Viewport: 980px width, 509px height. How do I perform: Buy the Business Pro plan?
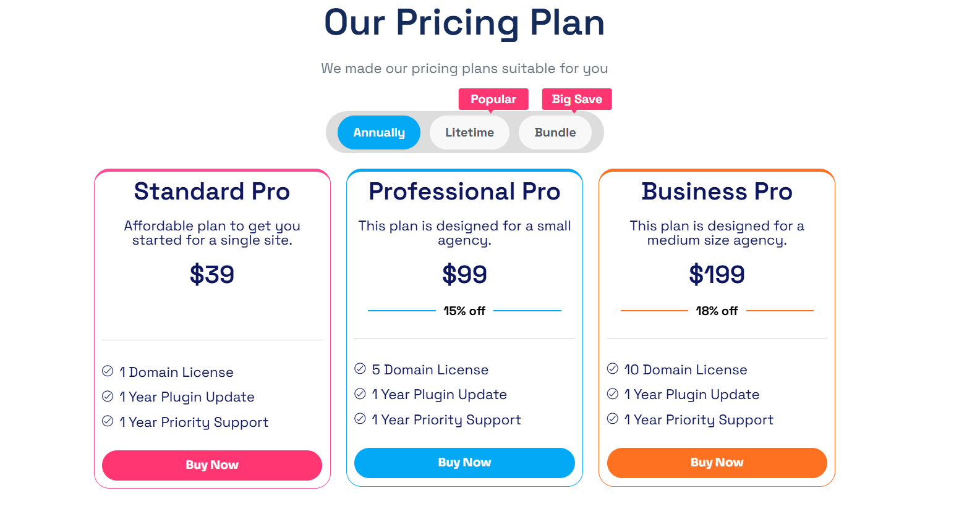(717, 463)
